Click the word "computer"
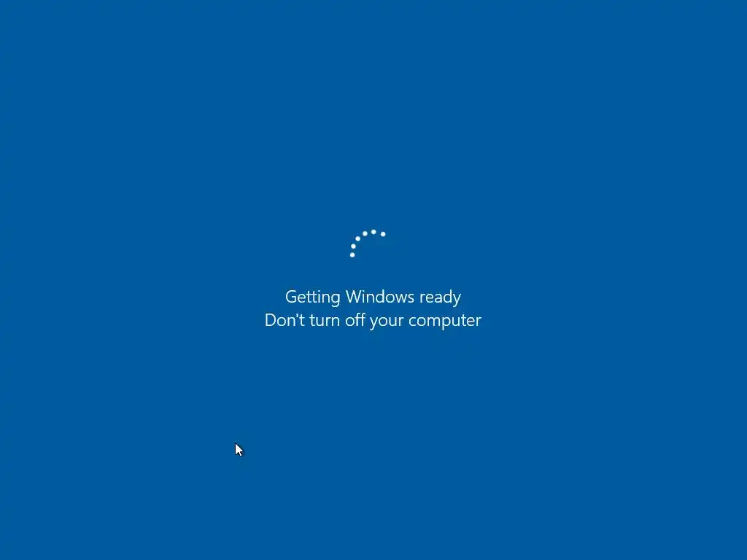Image resolution: width=747 pixels, height=560 pixels. point(445,322)
